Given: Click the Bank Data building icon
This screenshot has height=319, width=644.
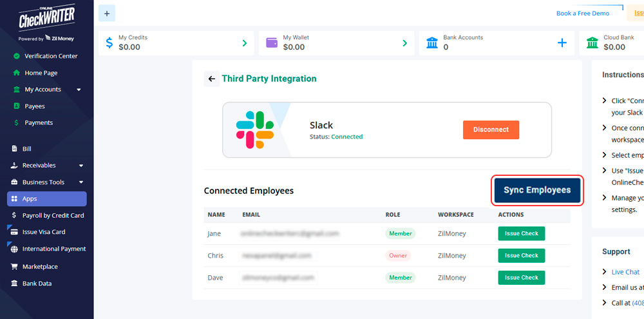Looking at the screenshot, I should (x=14, y=284).
